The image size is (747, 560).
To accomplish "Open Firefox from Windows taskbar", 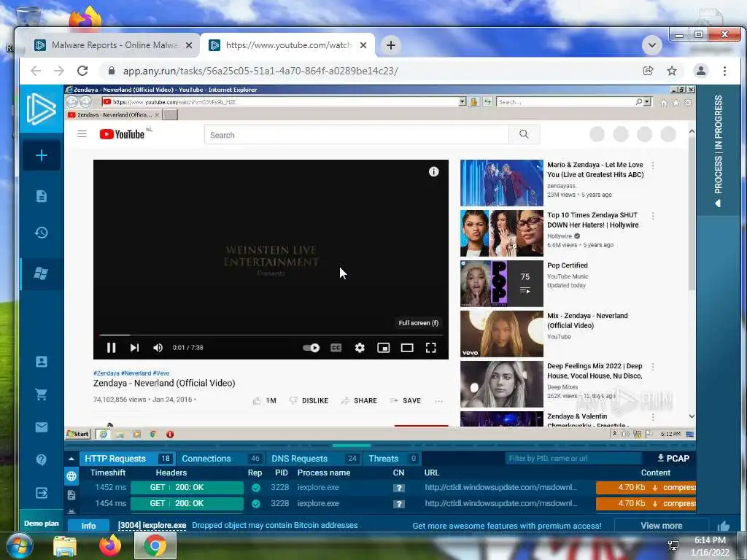I will (110, 545).
